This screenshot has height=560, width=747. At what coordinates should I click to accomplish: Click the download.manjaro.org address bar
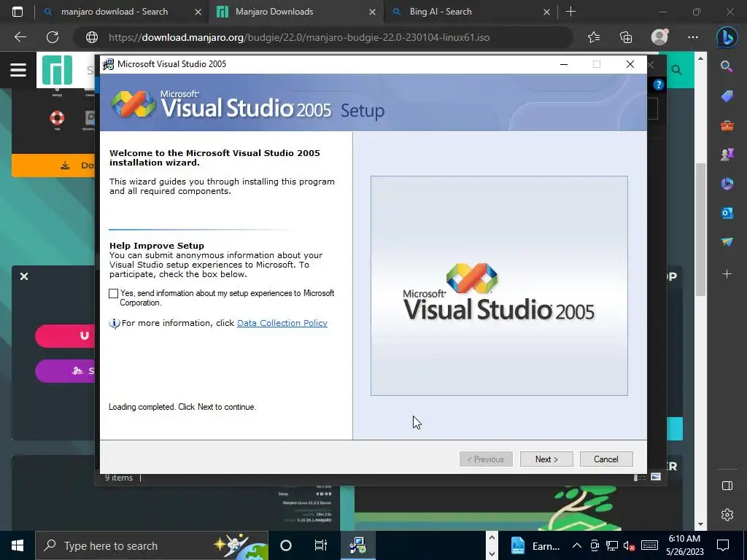point(298,37)
